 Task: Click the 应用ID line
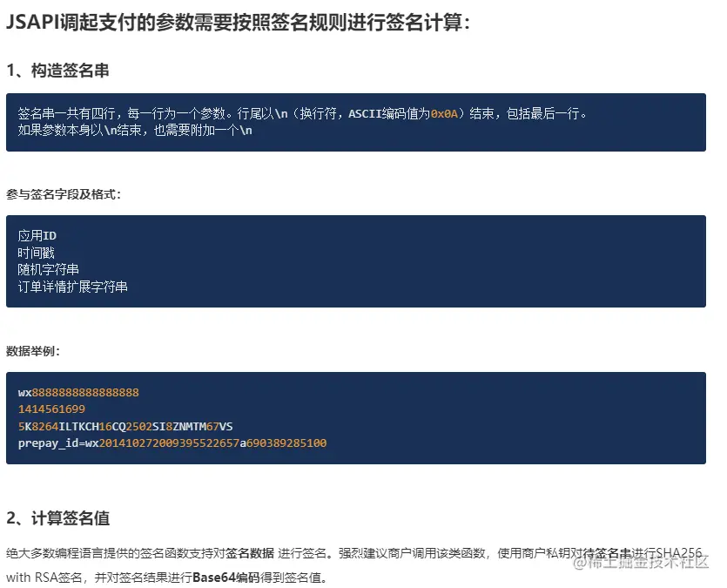[x=37, y=235]
